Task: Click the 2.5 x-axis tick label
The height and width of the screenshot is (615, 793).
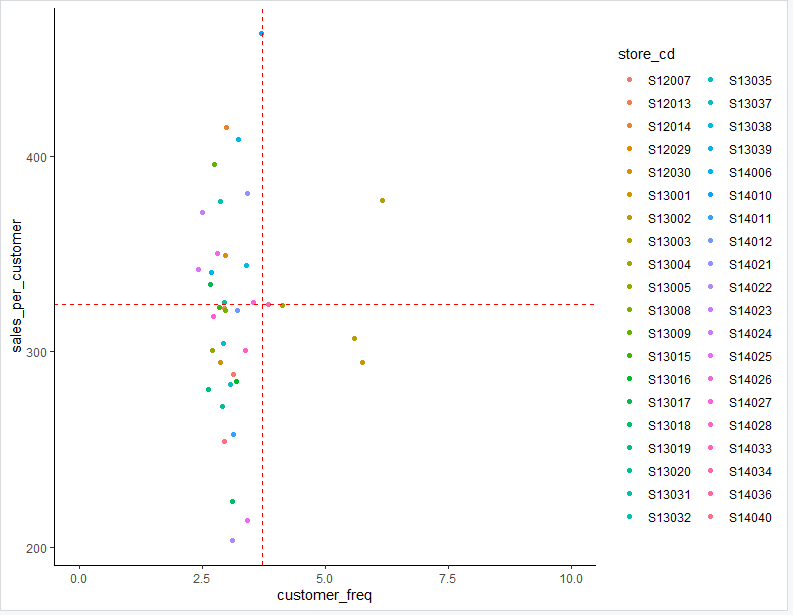Action: [x=201, y=579]
